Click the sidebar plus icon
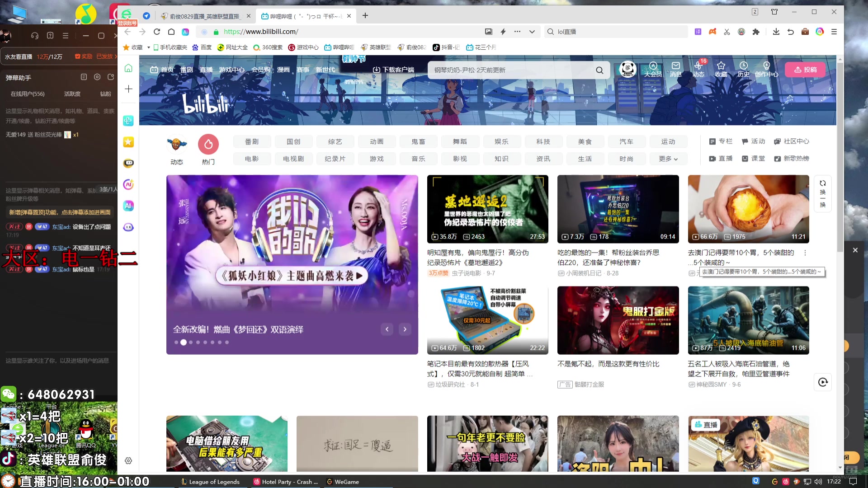Image resolution: width=868 pixels, height=488 pixels. (x=128, y=89)
